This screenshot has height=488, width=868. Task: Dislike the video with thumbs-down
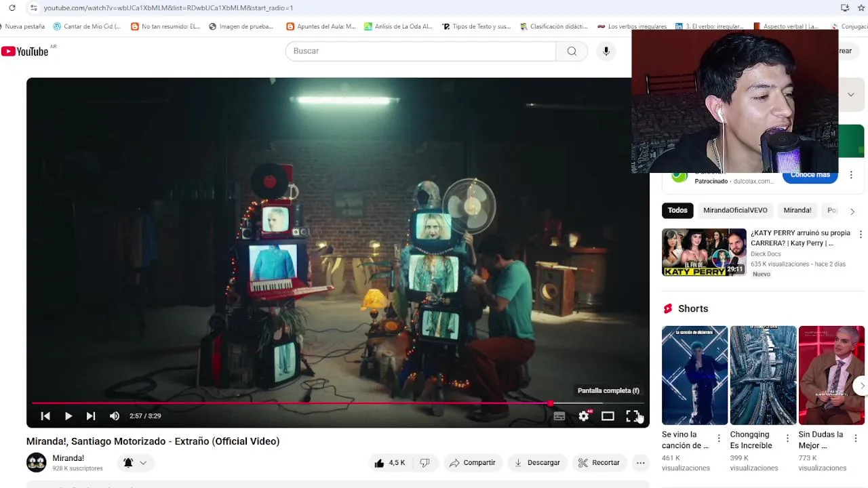coord(425,463)
